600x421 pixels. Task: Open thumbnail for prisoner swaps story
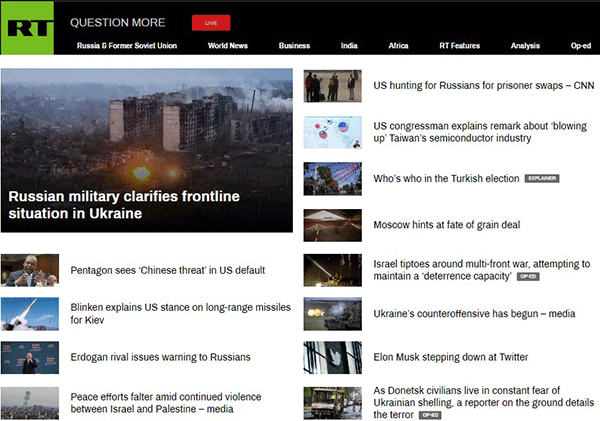click(333, 86)
